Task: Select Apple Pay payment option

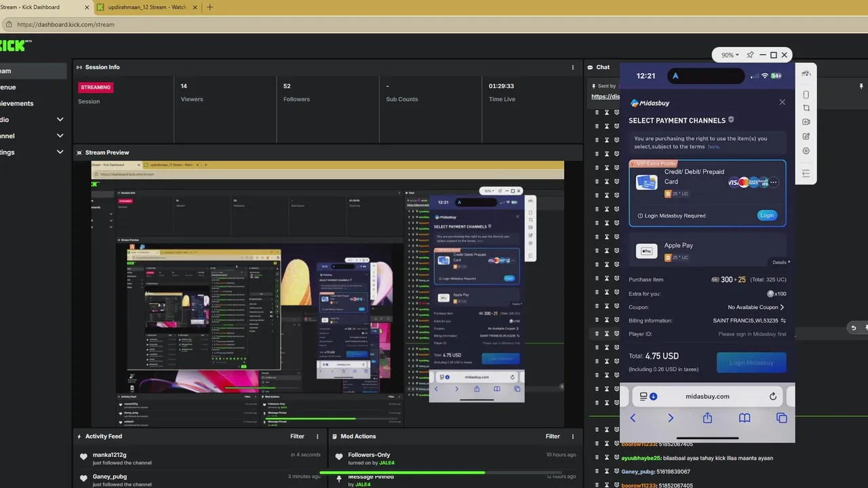Action: pyautogui.click(x=707, y=251)
